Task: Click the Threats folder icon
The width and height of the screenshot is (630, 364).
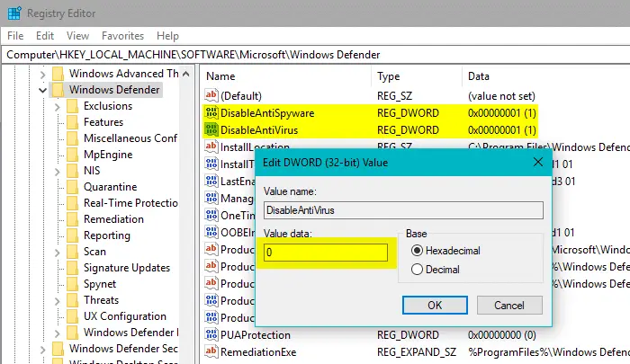Action: [73, 300]
